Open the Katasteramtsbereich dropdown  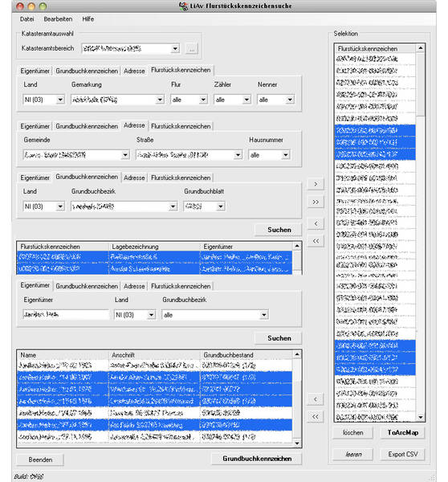(175, 48)
